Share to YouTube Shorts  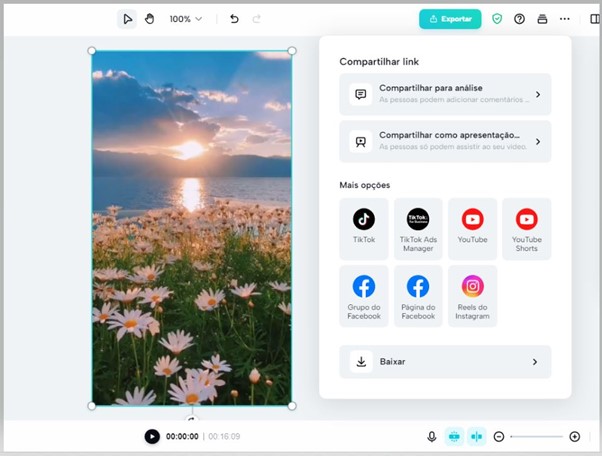coord(526,227)
